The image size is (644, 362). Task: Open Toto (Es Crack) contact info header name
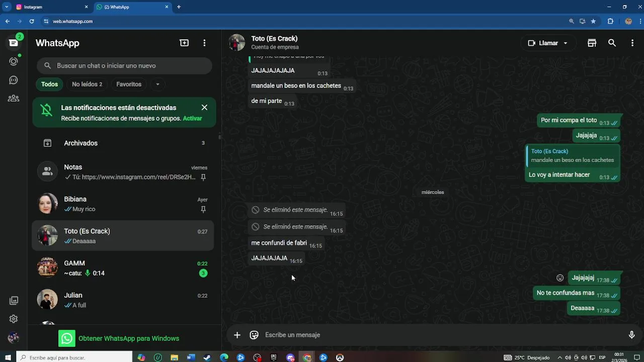tap(274, 39)
